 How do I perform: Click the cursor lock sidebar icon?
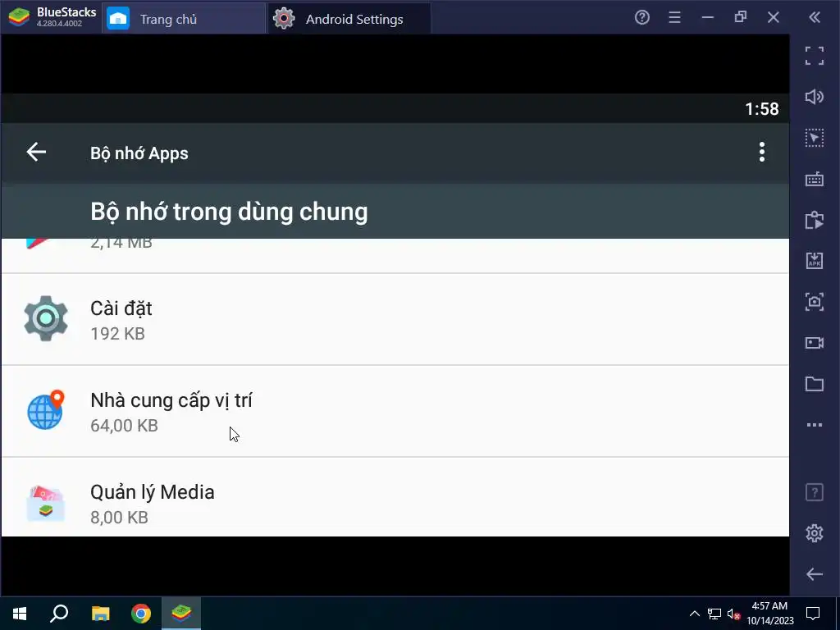click(x=815, y=138)
